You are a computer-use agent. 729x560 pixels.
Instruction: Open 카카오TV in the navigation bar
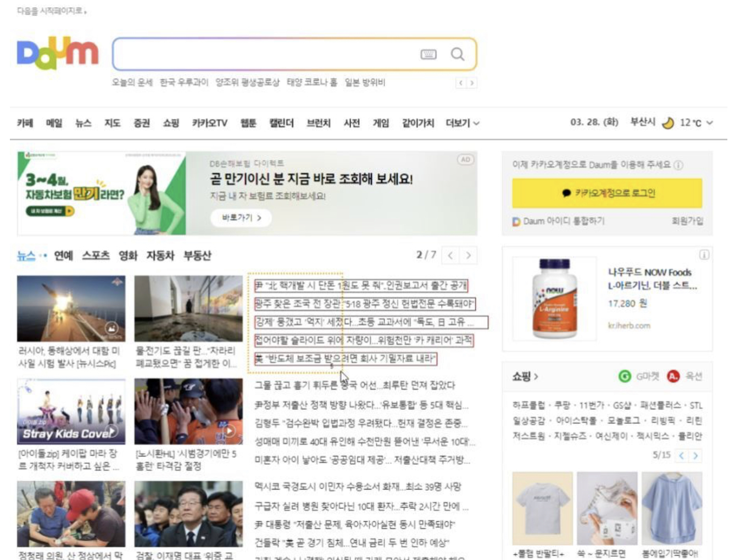209,123
